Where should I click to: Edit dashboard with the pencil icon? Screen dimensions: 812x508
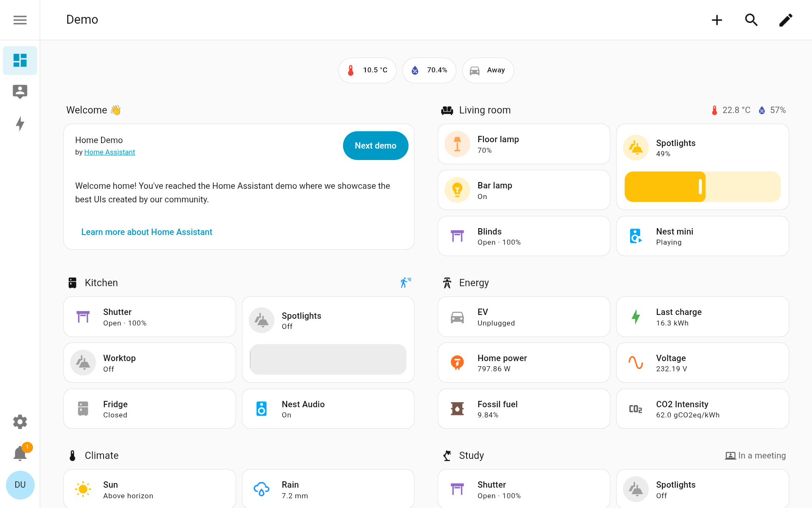pyautogui.click(x=786, y=20)
